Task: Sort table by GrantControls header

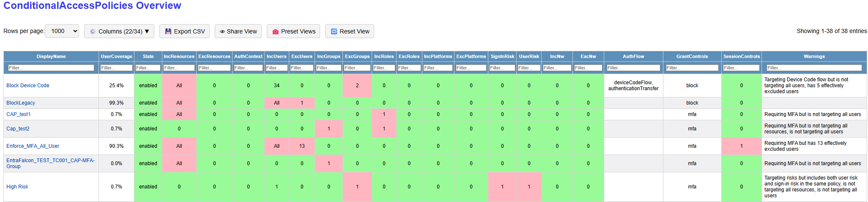Action: coord(692,56)
